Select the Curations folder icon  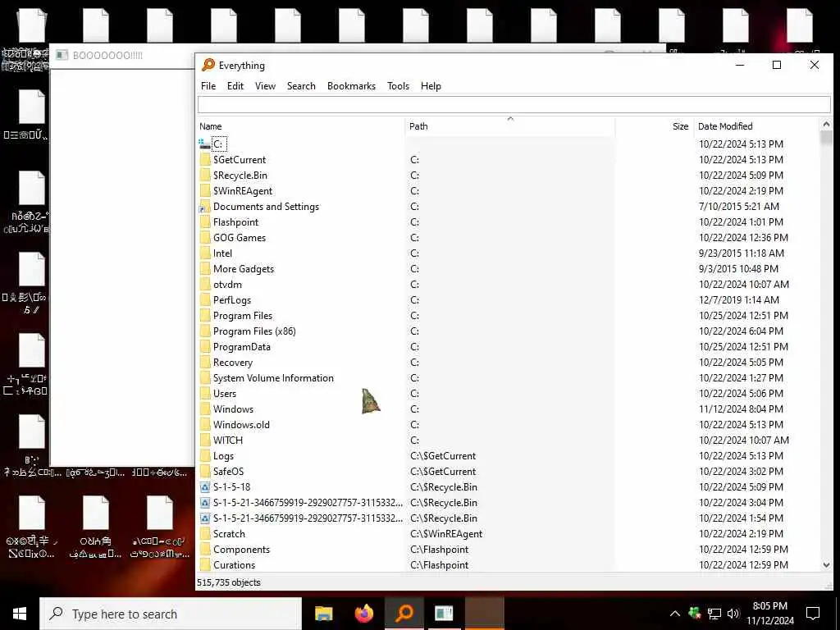click(204, 565)
